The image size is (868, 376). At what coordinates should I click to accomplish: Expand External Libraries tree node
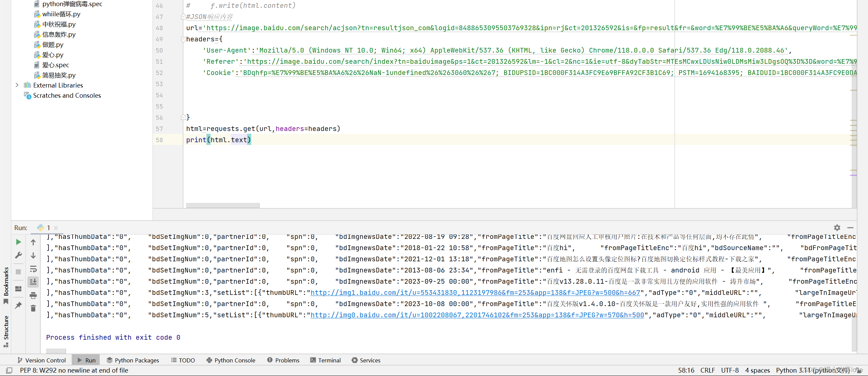(17, 85)
